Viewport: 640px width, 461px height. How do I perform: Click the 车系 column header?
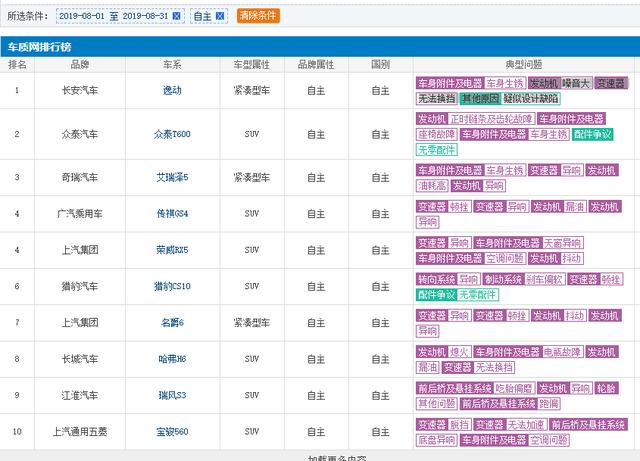(172, 65)
